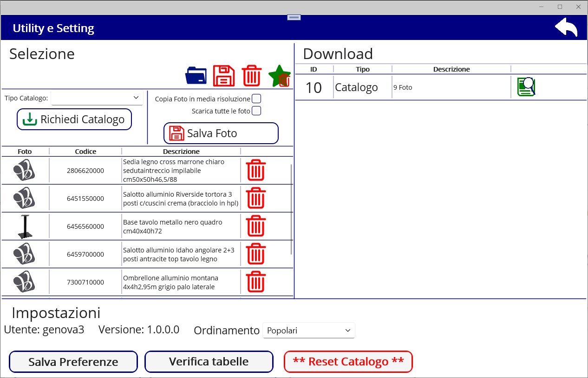
Task: Remove Base tavolo metallo nero row via trash icon
Action: 255,226
